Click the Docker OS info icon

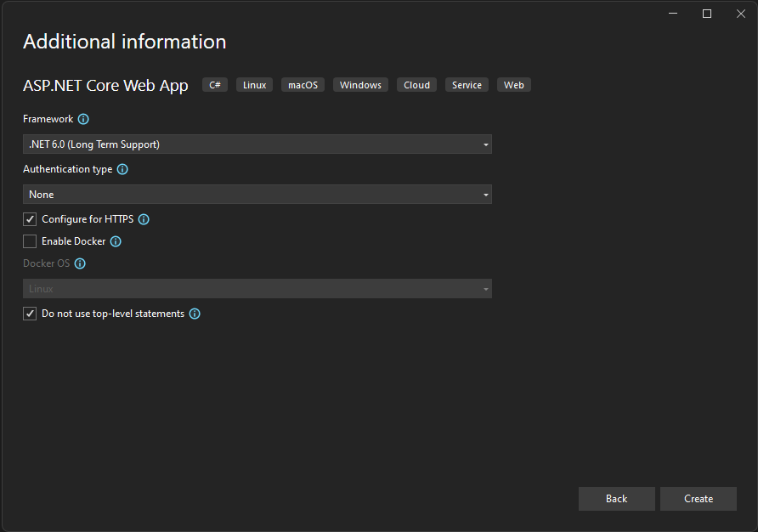pos(80,264)
